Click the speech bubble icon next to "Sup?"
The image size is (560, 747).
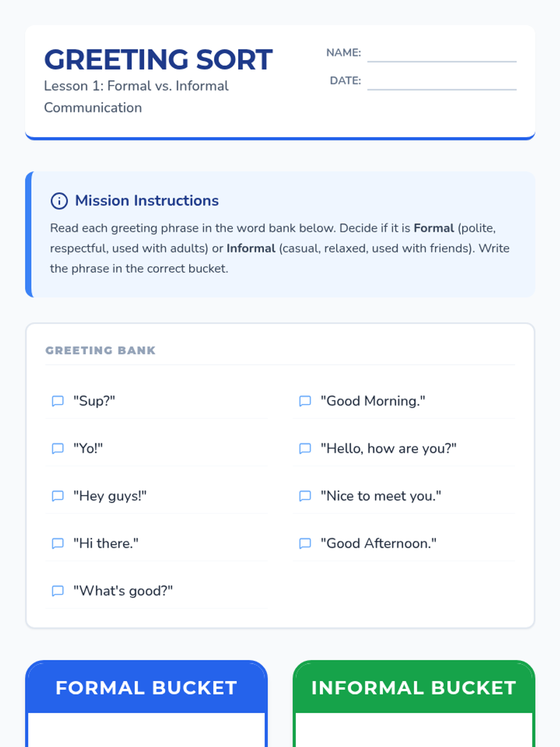click(x=57, y=401)
